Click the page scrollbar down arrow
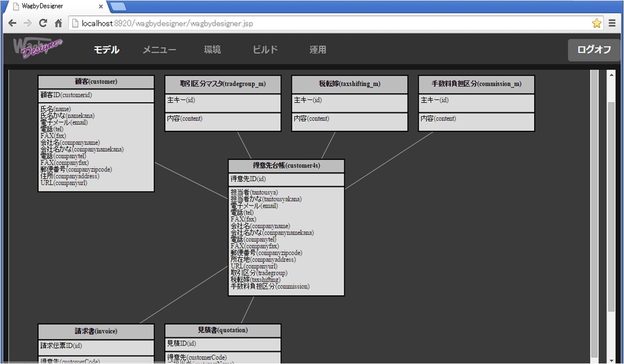Screen dimensions: 624x364 point(612,360)
